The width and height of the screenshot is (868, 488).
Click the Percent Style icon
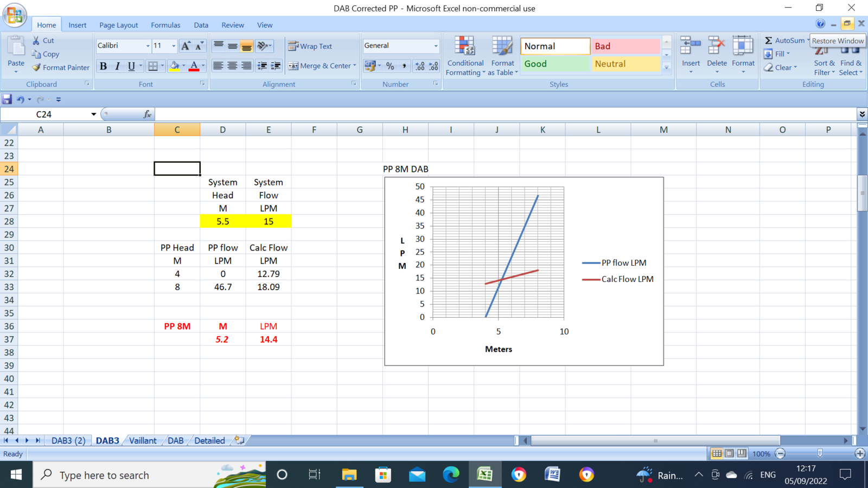tap(390, 66)
